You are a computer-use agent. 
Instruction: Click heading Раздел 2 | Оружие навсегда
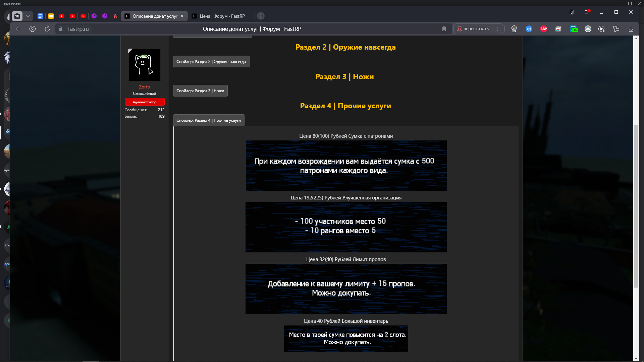click(345, 47)
